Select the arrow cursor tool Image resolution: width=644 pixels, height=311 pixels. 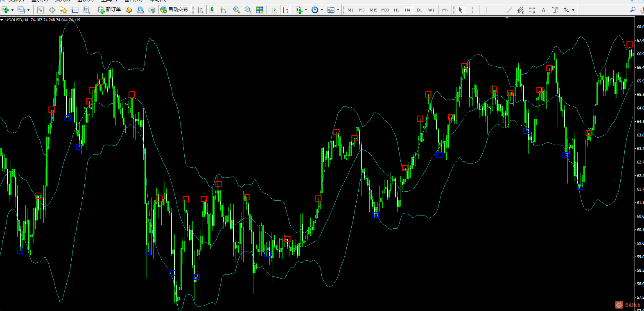coord(461,10)
